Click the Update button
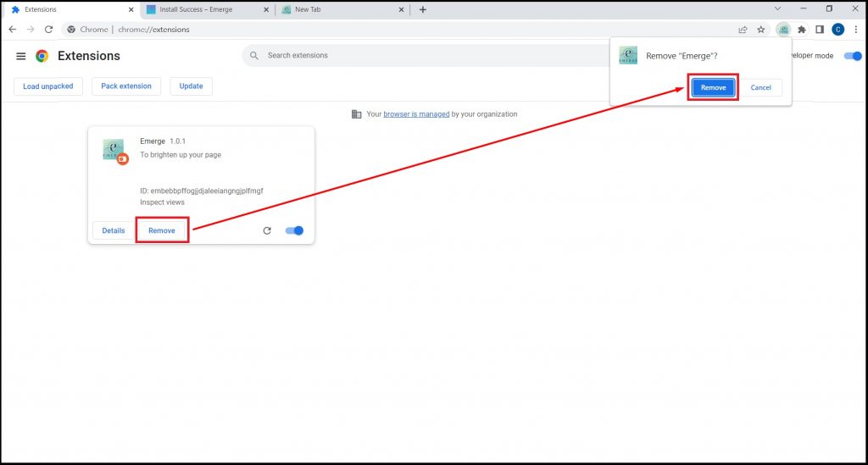This screenshot has width=868, height=465. pos(191,86)
